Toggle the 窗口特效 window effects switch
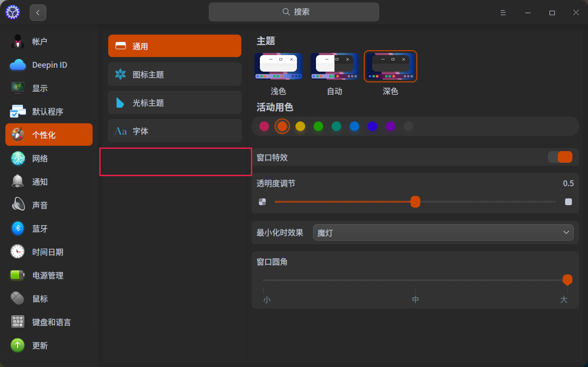This screenshot has width=588, height=367. (560, 157)
